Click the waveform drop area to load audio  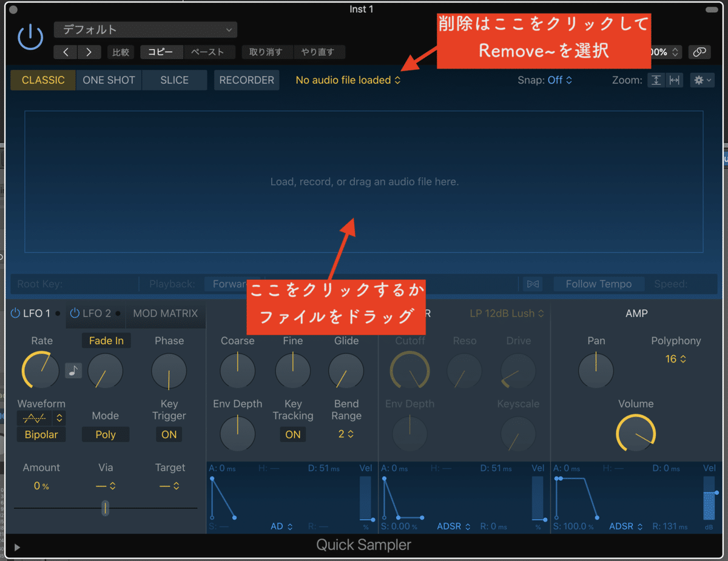click(363, 182)
